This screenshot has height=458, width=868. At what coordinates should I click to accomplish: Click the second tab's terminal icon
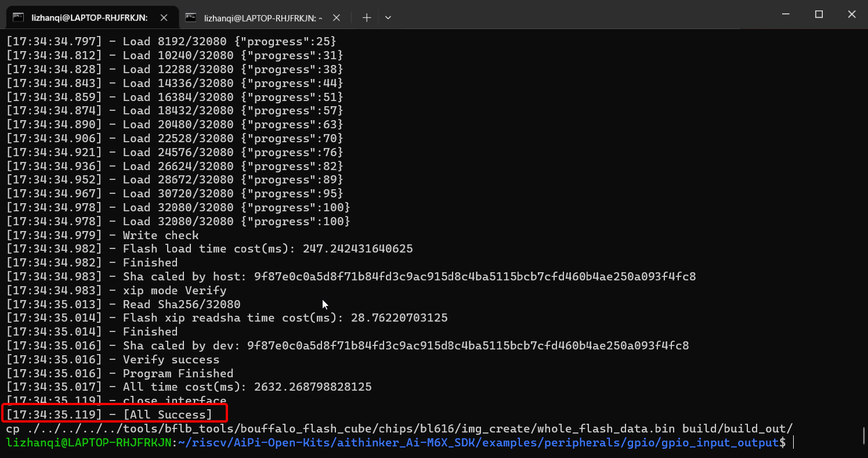tap(191, 17)
